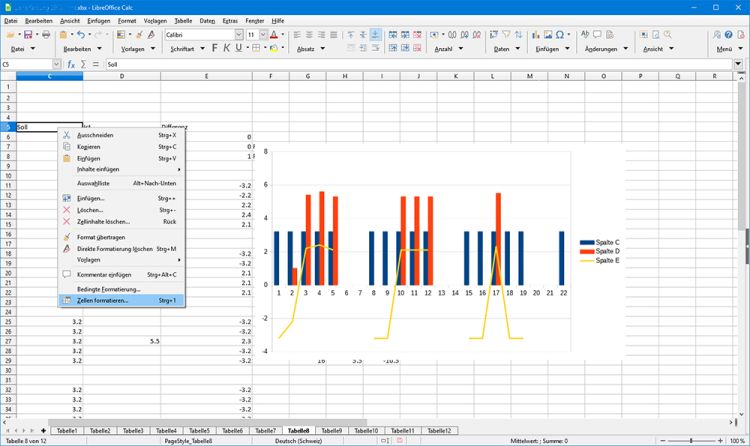Toggle bold formatting F button

point(214,48)
